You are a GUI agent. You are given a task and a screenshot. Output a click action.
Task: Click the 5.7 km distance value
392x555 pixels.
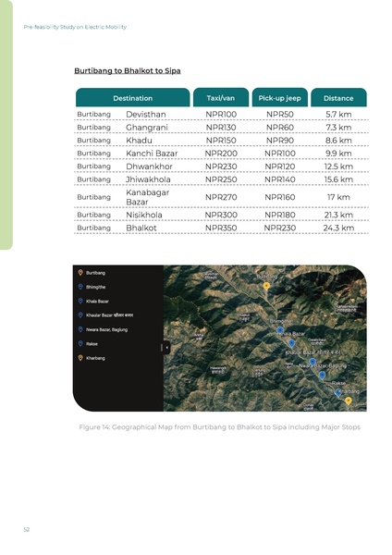(x=338, y=115)
